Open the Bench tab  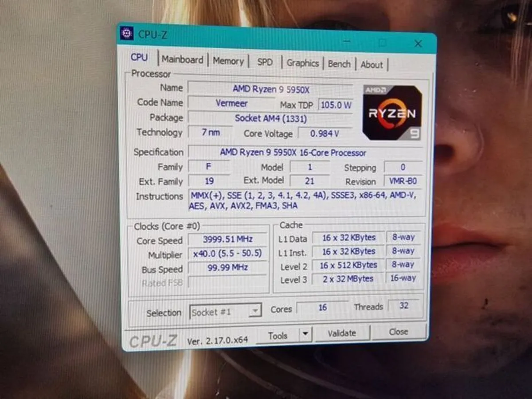(339, 64)
